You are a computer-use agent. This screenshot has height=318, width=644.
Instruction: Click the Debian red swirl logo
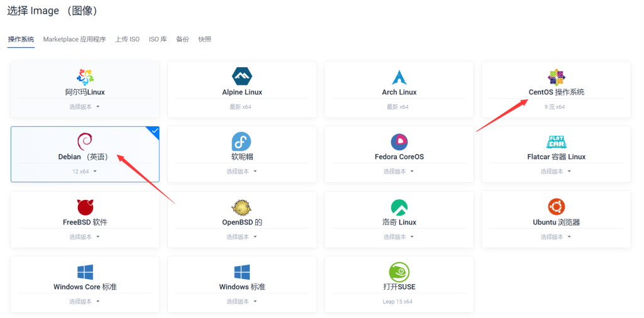point(85,141)
